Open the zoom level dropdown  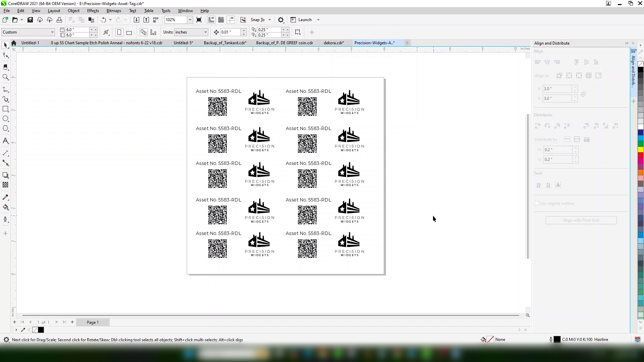[190, 20]
